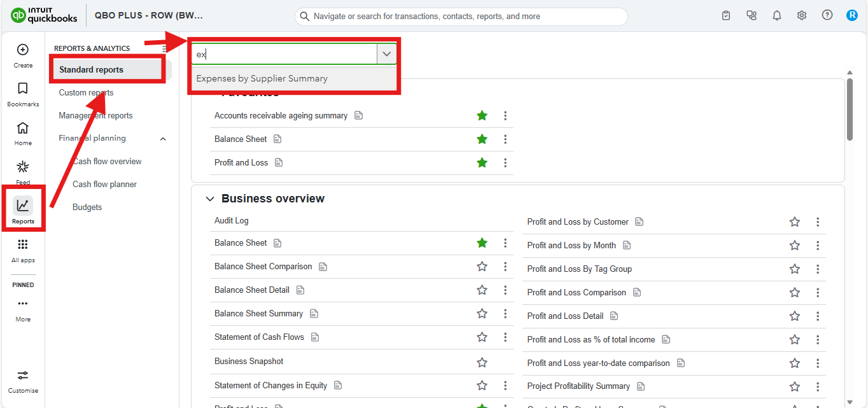868x408 pixels.
Task: Open the Audit Log report
Action: point(232,221)
